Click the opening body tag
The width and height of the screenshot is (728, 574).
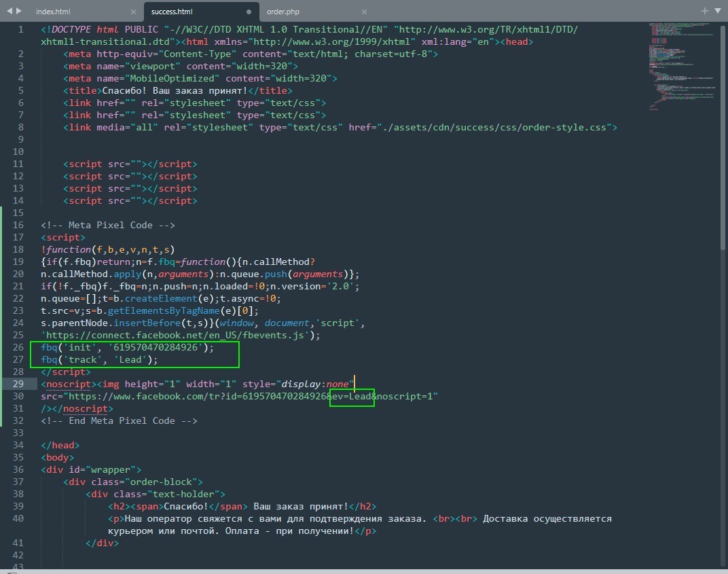click(57, 457)
